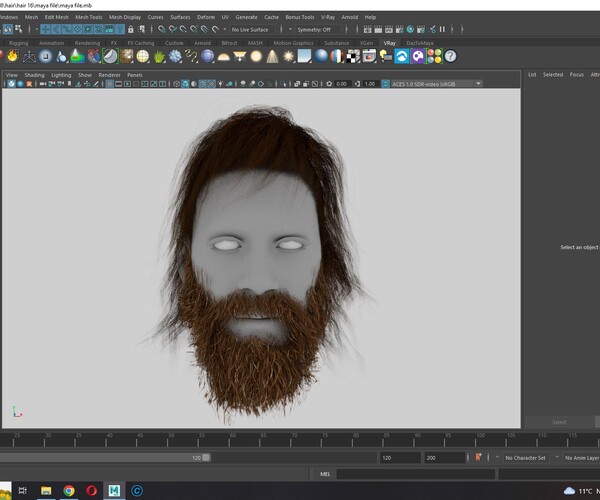The height and width of the screenshot is (500, 600).
Task: Click the exposure value field 0.00
Action: [342, 84]
